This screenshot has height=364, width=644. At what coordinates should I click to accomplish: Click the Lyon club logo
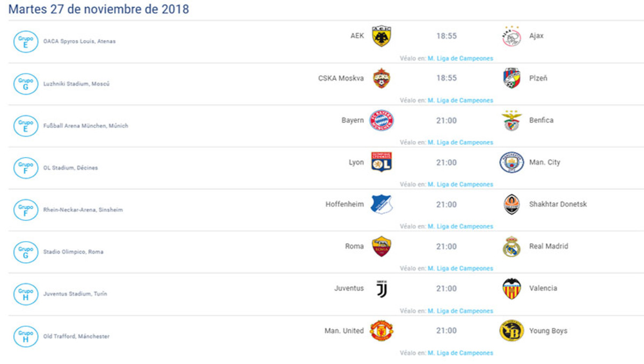coord(381,162)
